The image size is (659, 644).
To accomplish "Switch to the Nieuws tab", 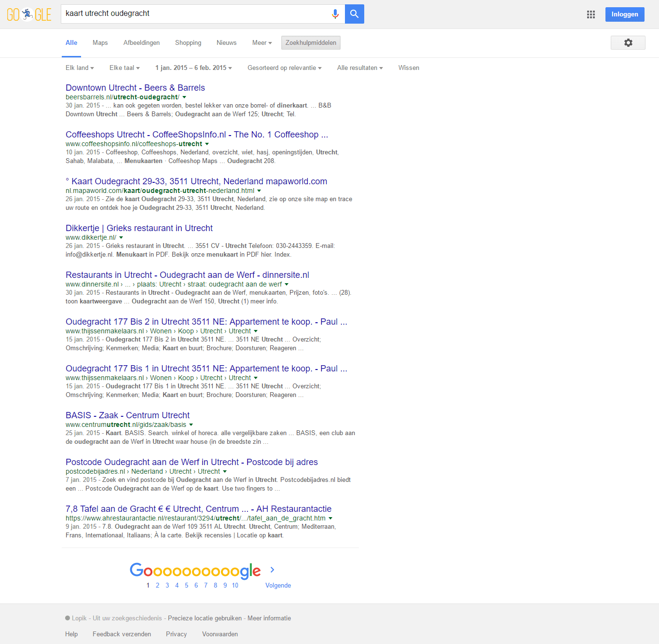I will point(227,42).
